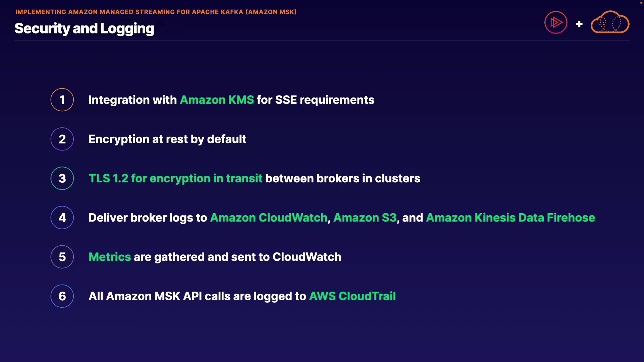Click the TLS 1.2 encryption in transit text
The image size is (644, 362).
pos(175,178)
